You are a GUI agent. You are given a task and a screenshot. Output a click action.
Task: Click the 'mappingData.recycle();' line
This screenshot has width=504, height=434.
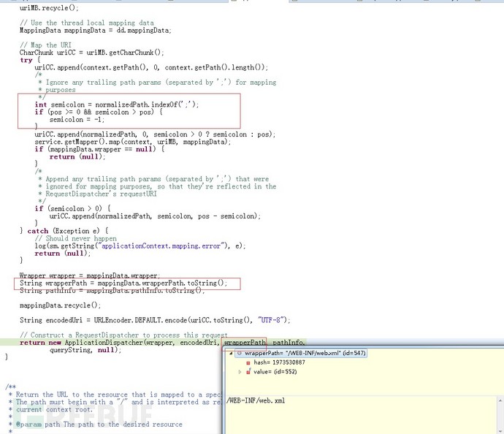click(x=60, y=305)
